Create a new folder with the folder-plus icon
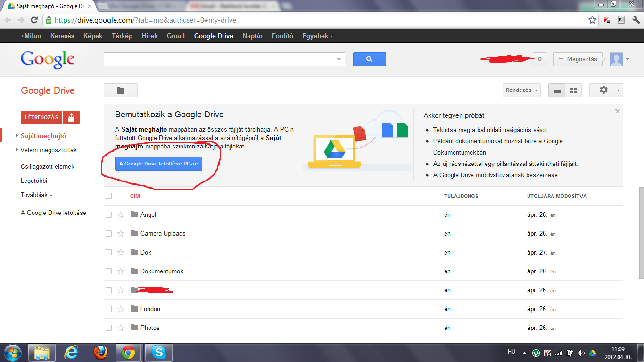The width and height of the screenshot is (644, 362). [121, 90]
